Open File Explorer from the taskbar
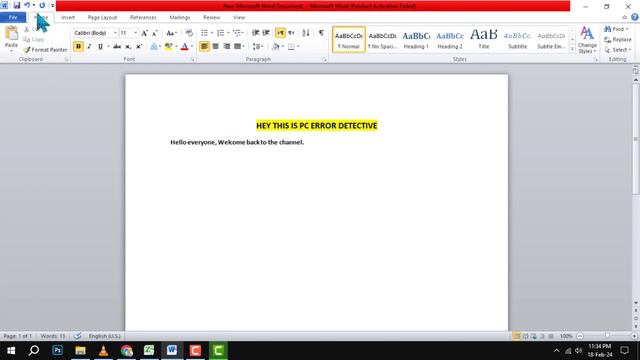Image resolution: width=640 pixels, height=360 pixels. click(80, 350)
